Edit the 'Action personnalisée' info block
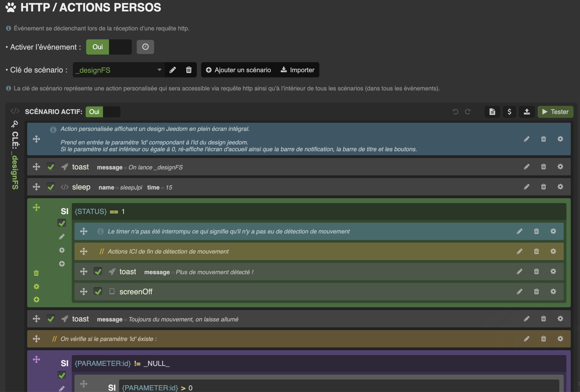 (527, 139)
